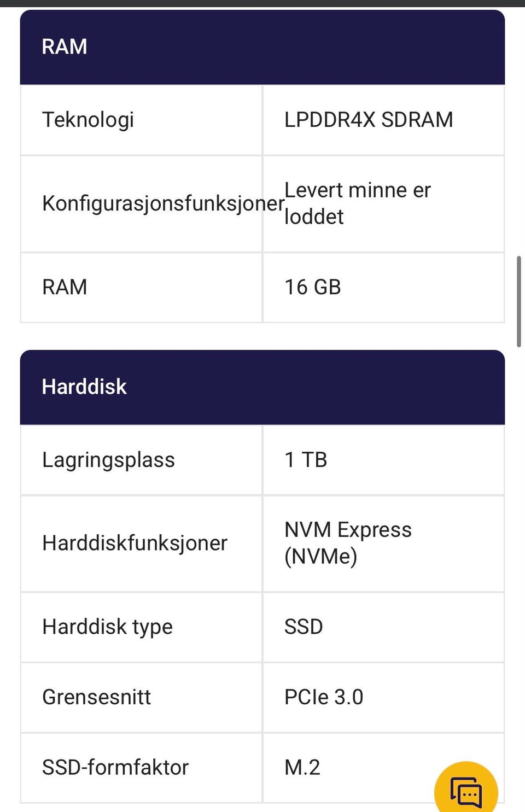Select the Konfigurasjonsfunksjoner label
The width and height of the screenshot is (525, 812).
(x=163, y=203)
